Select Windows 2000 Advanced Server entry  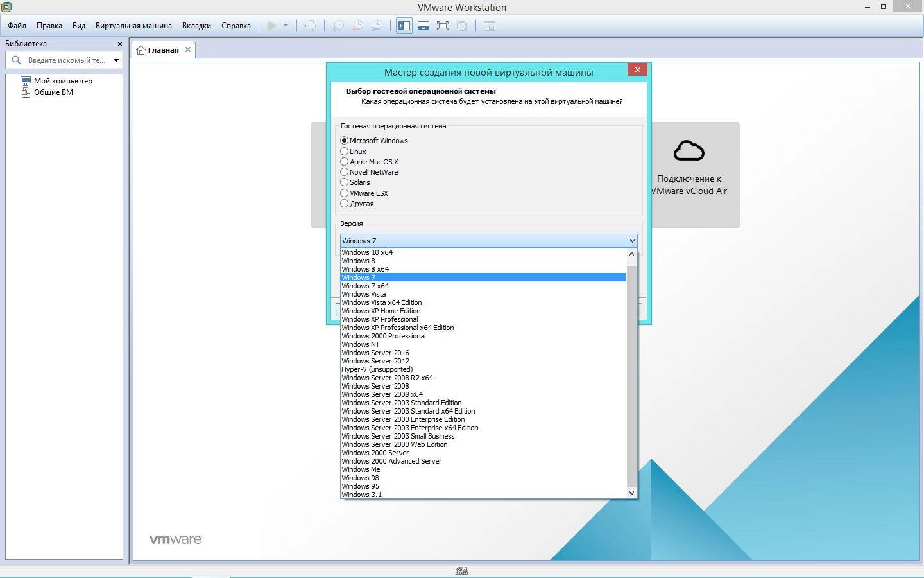(483, 461)
